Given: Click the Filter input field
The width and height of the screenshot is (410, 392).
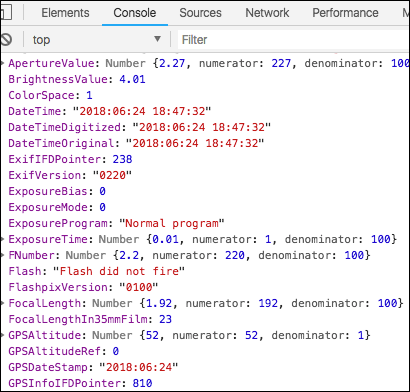Looking at the screenshot, I should 293,40.
